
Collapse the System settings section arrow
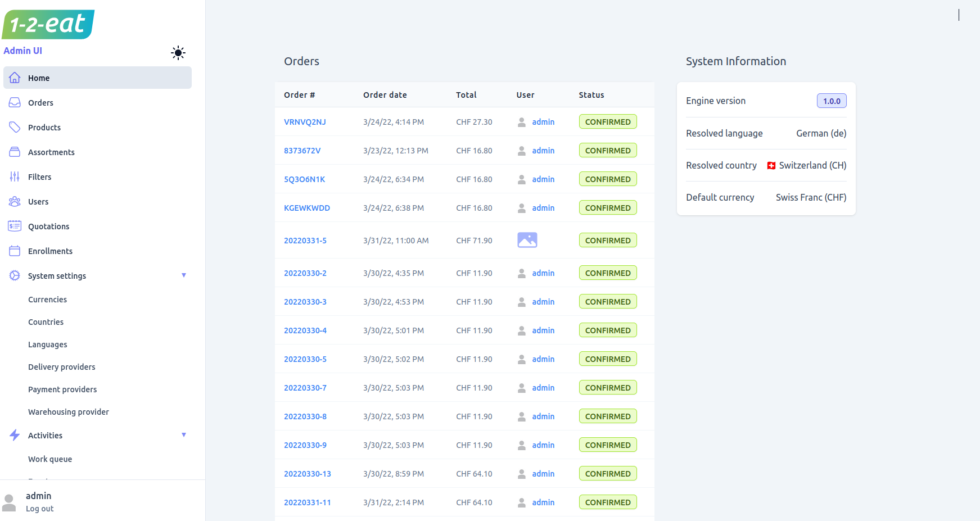tap(184, 275)
